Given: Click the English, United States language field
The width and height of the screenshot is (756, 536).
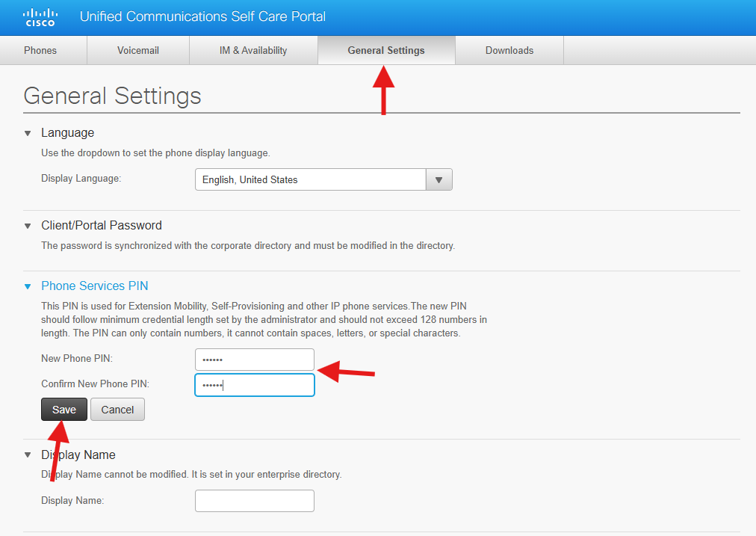Looking at the screenshot, I should tap(311, 179).
